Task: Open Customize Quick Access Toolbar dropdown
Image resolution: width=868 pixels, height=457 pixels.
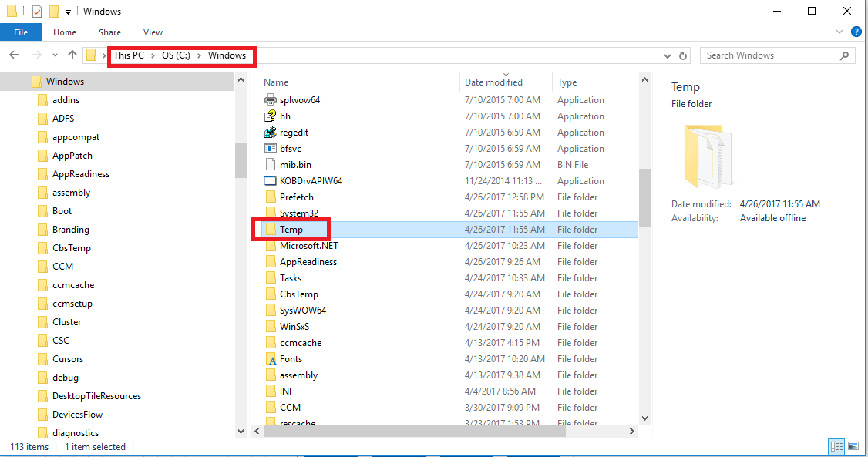Action: [68, 12]
